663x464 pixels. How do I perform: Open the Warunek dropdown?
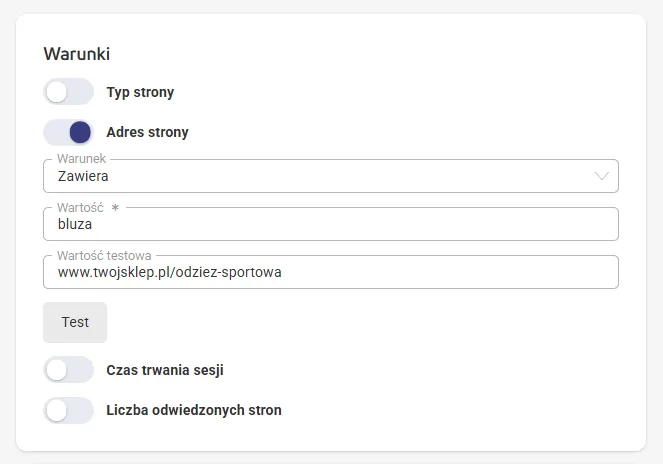click(x=331, y=176)
